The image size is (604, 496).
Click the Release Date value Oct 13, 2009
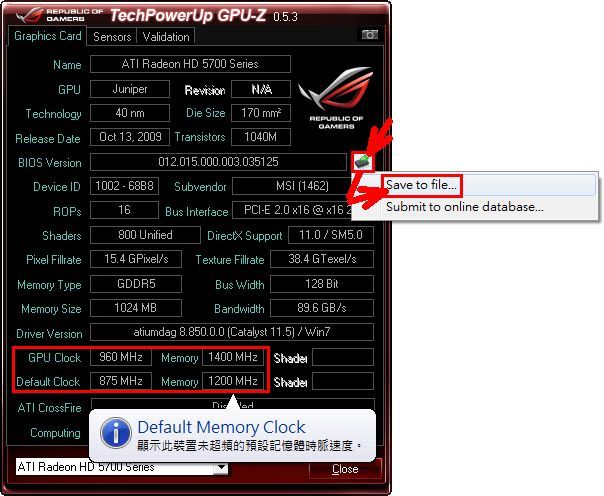pyautogui.click(x=130, y=137)
